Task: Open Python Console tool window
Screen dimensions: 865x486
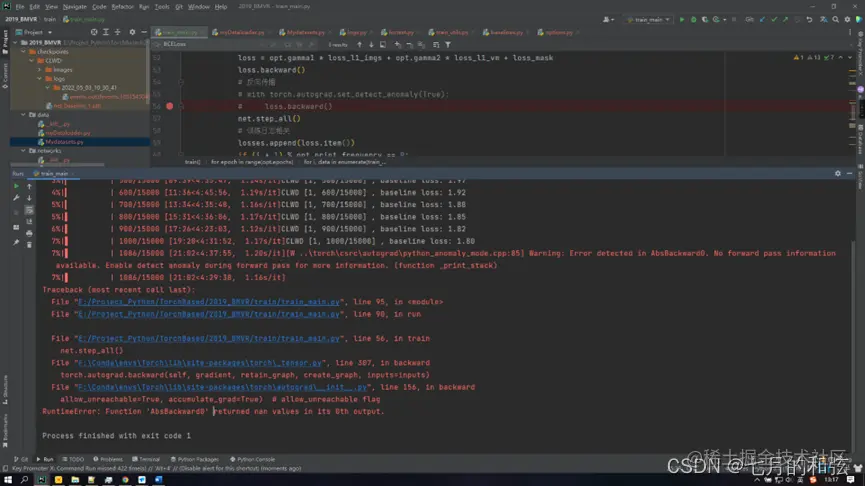Action: tap(252, 459)
